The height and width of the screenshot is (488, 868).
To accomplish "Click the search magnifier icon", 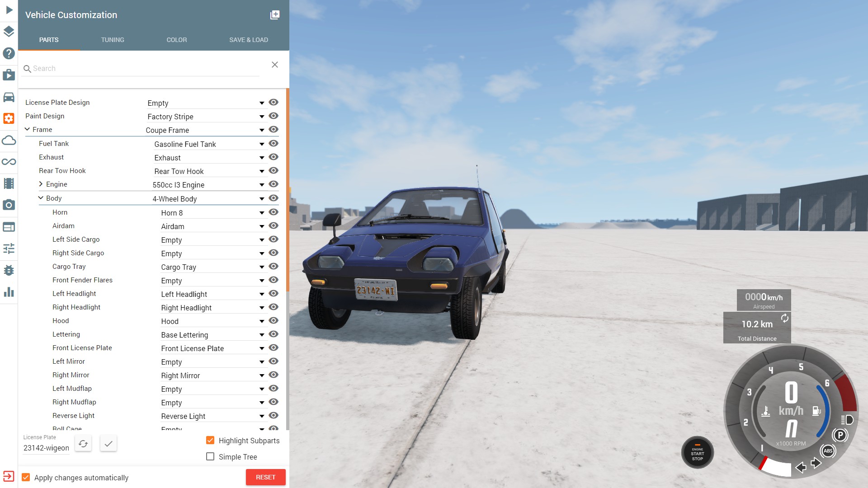I will point(27,69).
